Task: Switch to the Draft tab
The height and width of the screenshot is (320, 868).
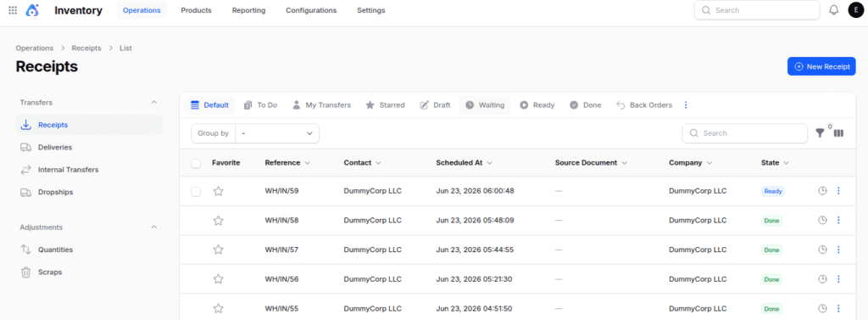Action: [435, 104]
